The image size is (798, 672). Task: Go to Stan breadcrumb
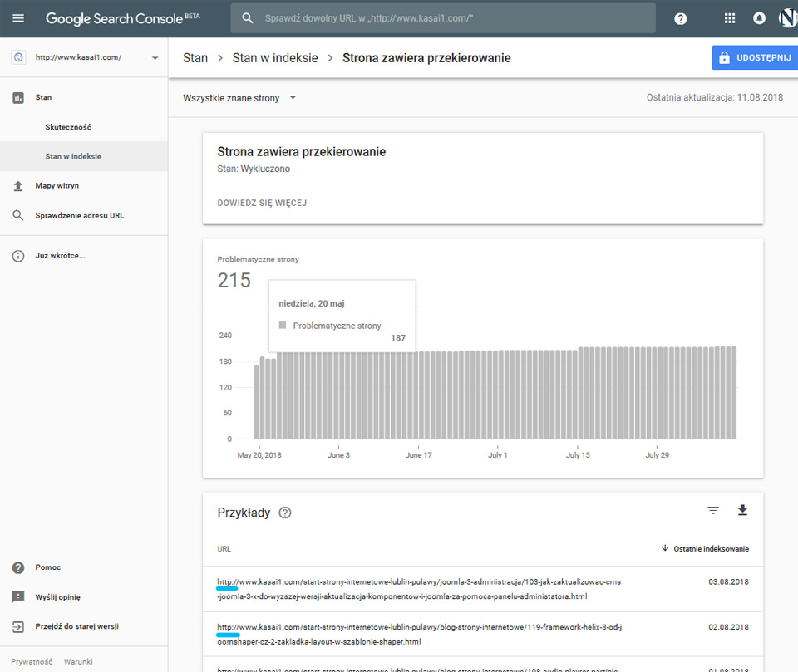coord(195,58)
